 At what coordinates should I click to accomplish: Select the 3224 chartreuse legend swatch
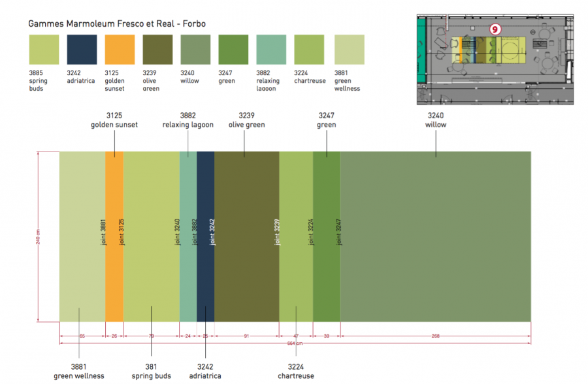pyautogui.click(x=309, y=50)
